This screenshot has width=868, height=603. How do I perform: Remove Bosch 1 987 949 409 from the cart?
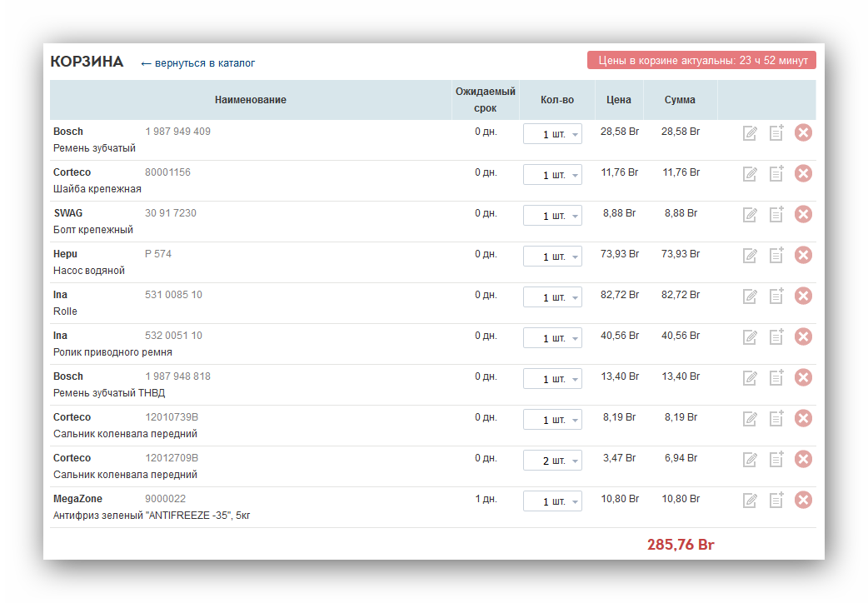(x=803, y=133)
